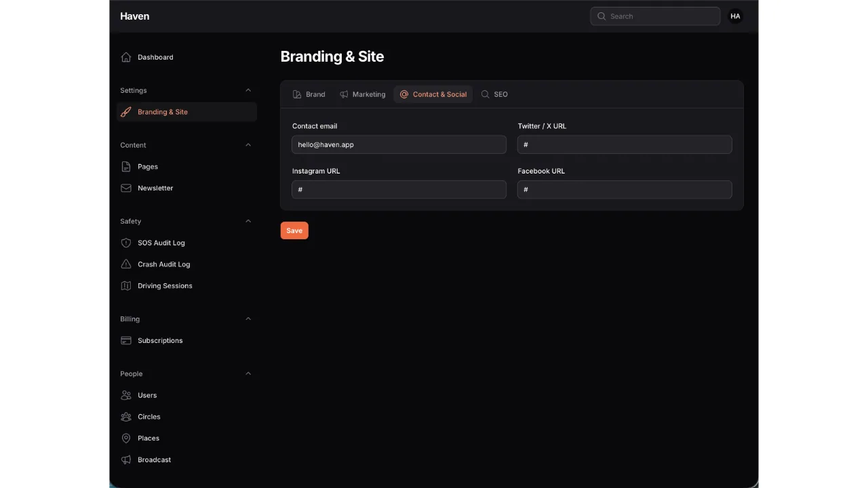
Task: Click the Facebook URL input
Action: point(625,190)
